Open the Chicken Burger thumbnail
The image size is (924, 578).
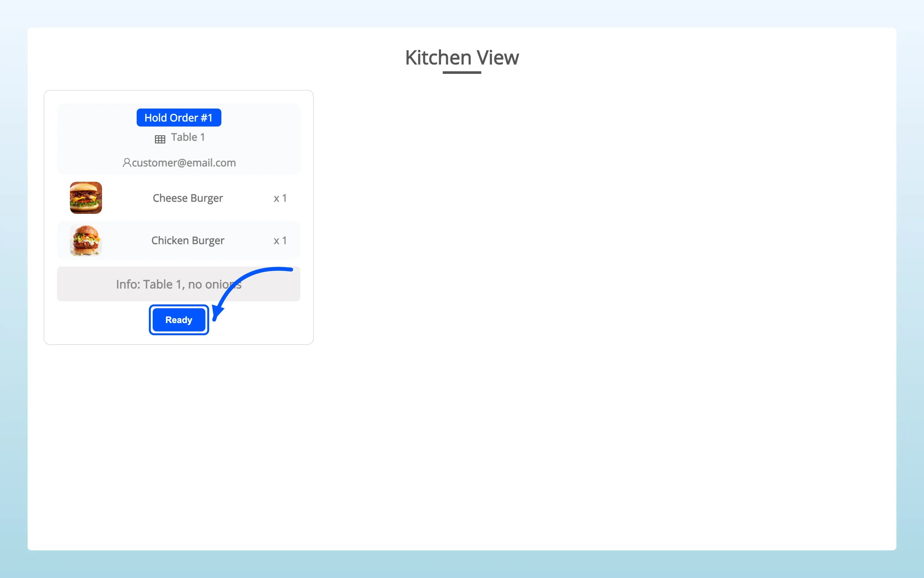86,240
